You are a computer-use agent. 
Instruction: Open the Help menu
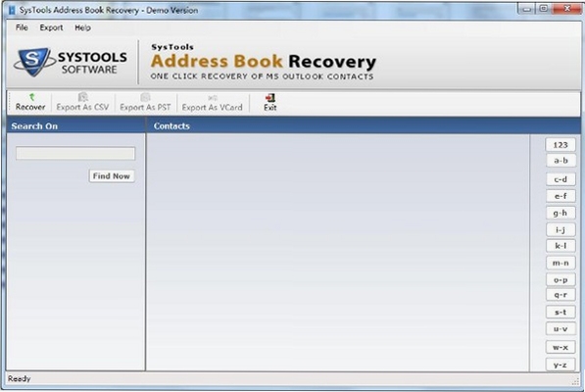point(82,27)
